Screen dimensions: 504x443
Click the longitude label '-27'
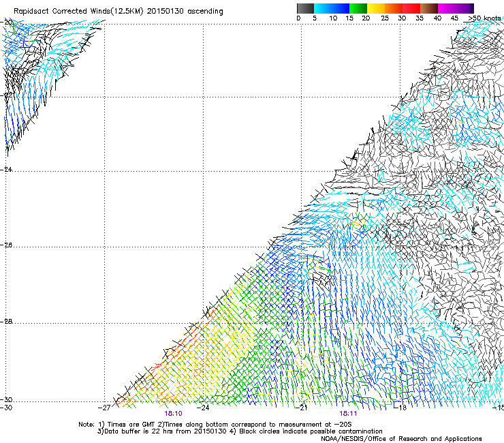click(104, 408)
